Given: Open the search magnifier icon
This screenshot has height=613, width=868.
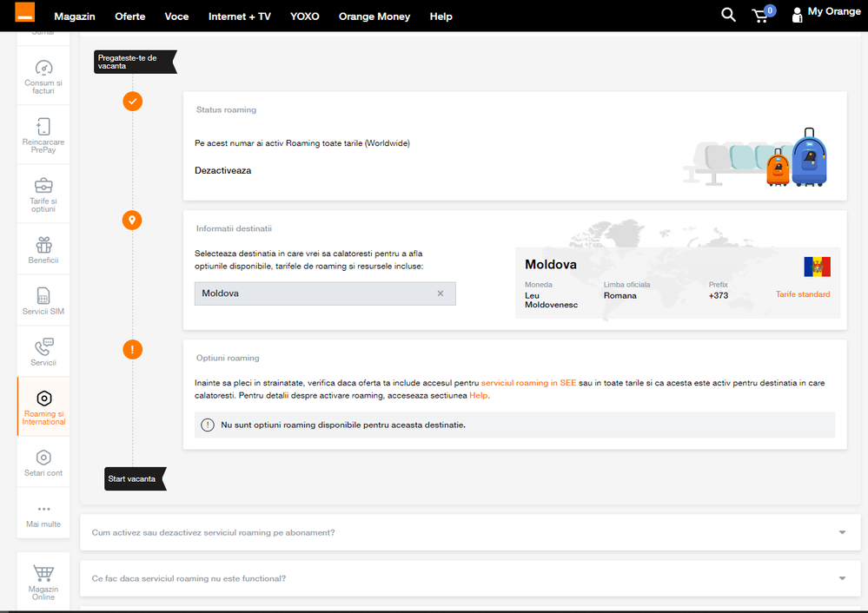Looking at the screenshot, I should [728, 15].
